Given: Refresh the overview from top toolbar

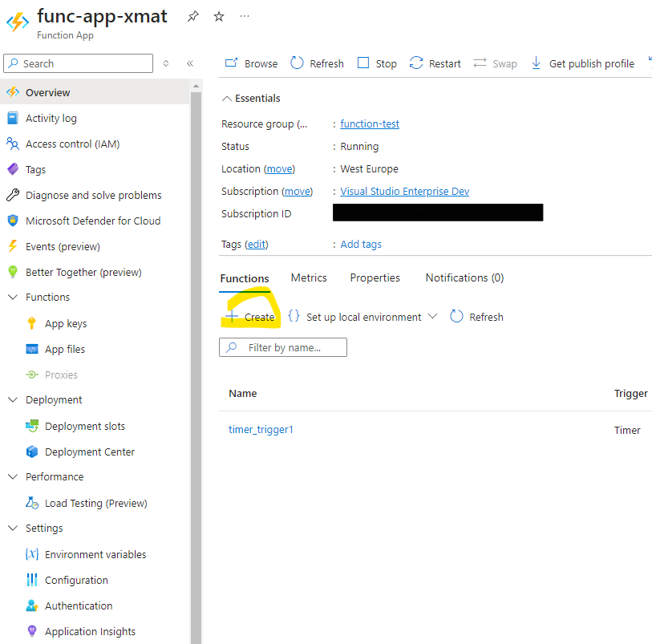Looking at the screenshot, I should 317,63.
